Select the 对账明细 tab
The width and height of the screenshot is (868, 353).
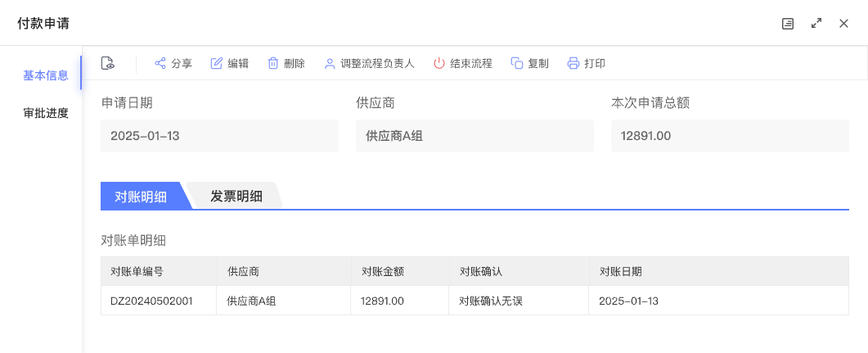click(x=141, y=197)
